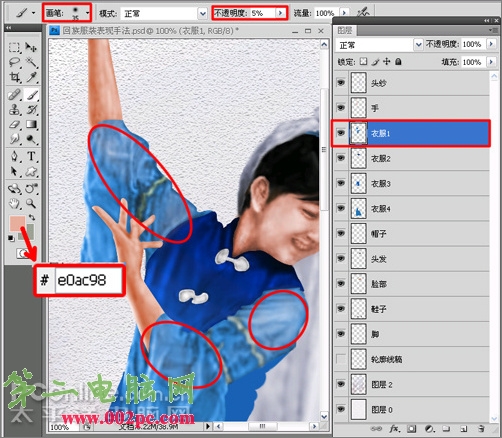
Task: Select the Custom Shape tool
Action: tap(31, 171)
